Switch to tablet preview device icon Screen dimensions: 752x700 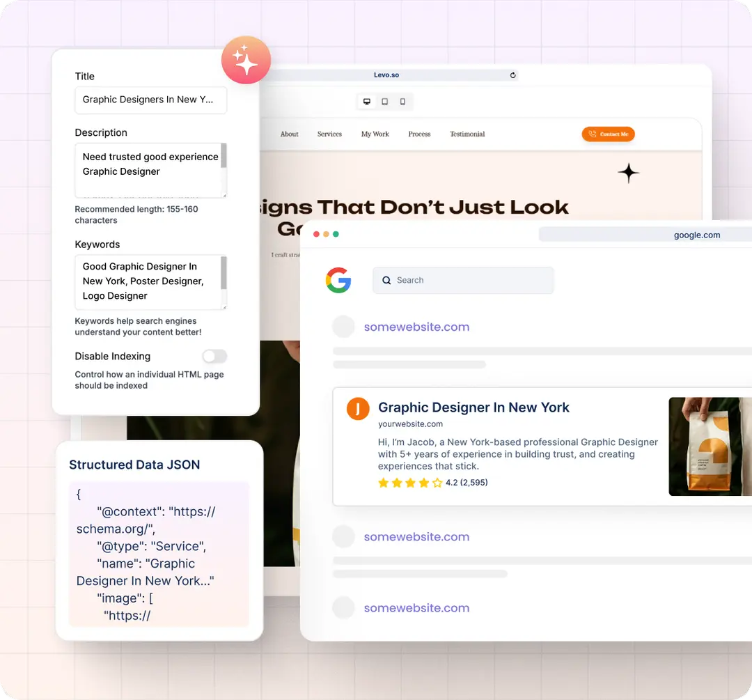click(x=384, y=102)
